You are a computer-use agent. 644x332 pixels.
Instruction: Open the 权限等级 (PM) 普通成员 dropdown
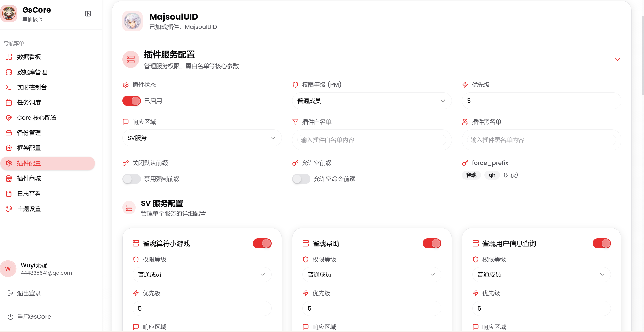[371, 101]
